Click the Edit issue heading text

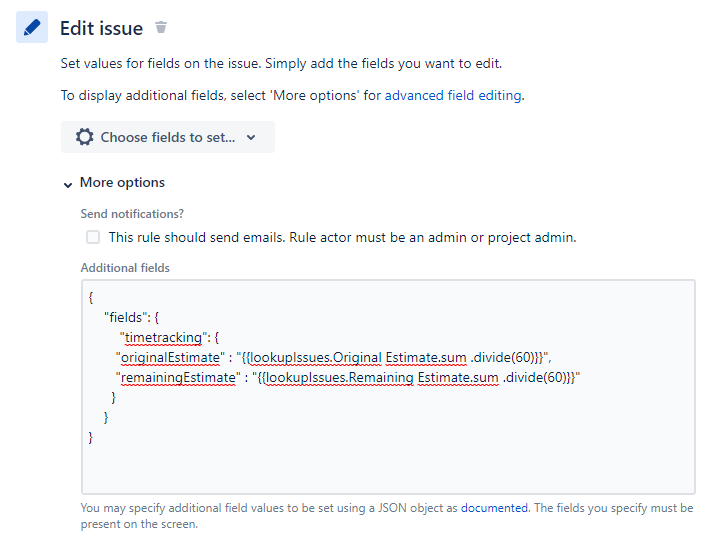pos(101,28)
